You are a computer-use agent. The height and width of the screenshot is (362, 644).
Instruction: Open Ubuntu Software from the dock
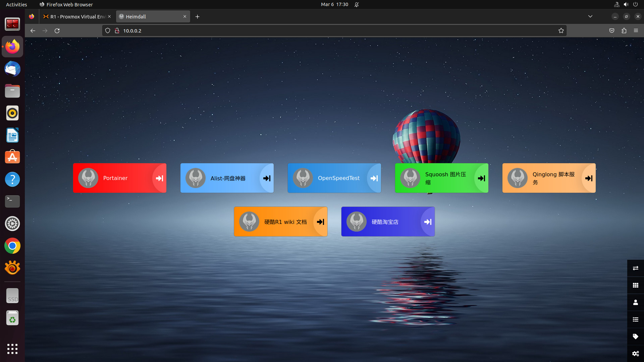12,157
